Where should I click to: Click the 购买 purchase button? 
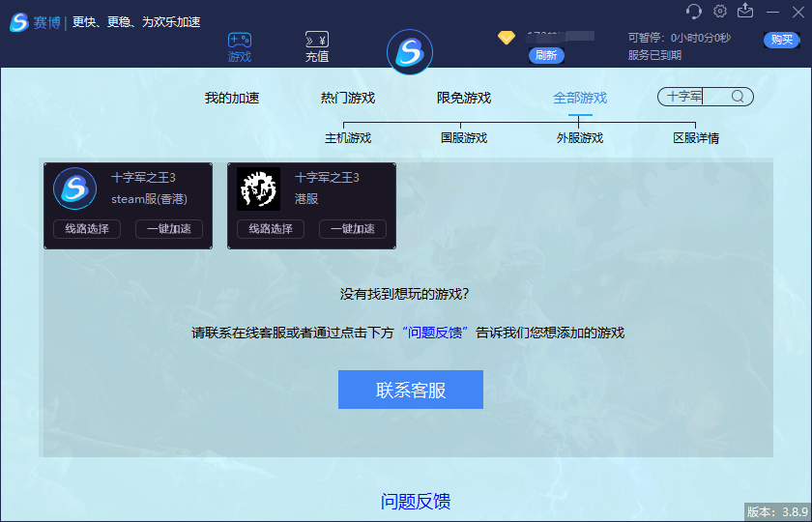click(x=781, y=40)
